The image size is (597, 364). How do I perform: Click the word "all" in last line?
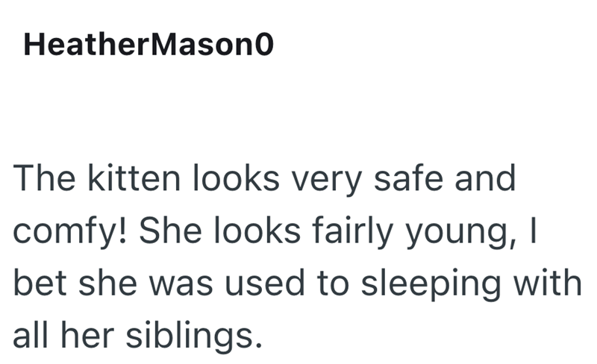(x=31, y=335)
